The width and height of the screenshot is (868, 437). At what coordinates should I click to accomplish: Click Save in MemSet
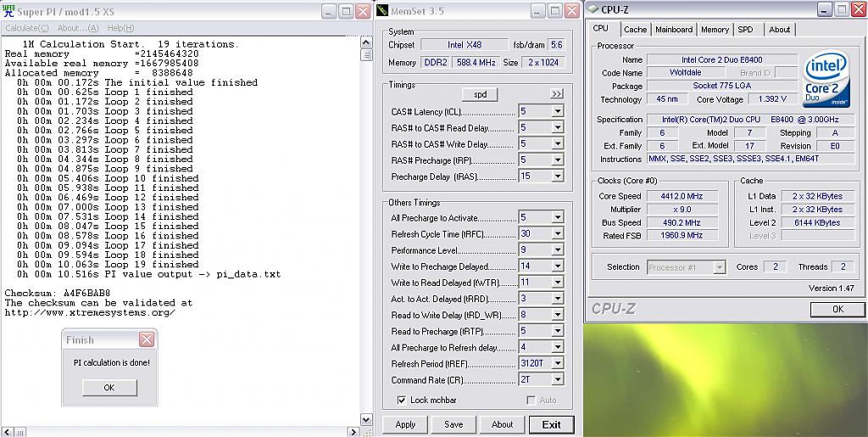pyautogui.click(x=453, y=424)
